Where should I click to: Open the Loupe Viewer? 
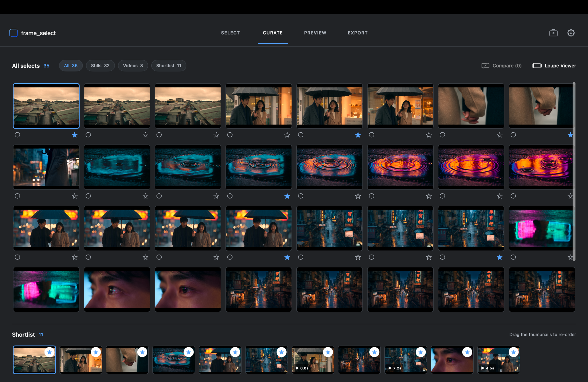tap(554, 66)
